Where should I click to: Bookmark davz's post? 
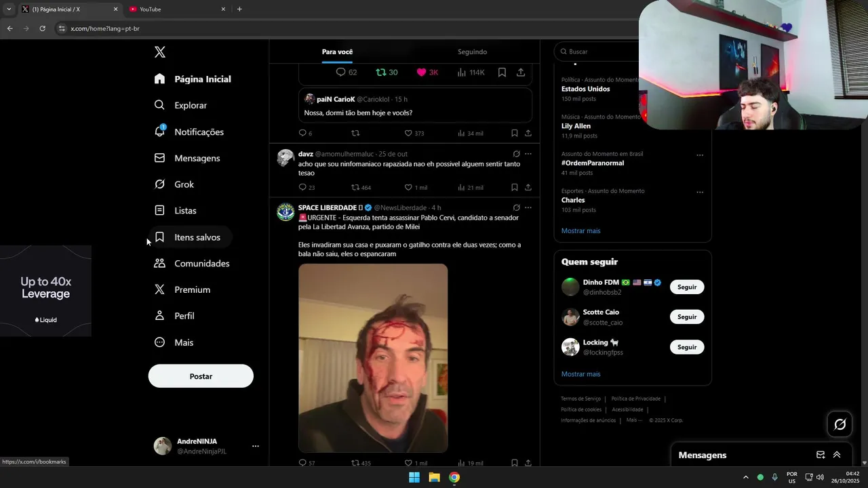coord(514,188)
